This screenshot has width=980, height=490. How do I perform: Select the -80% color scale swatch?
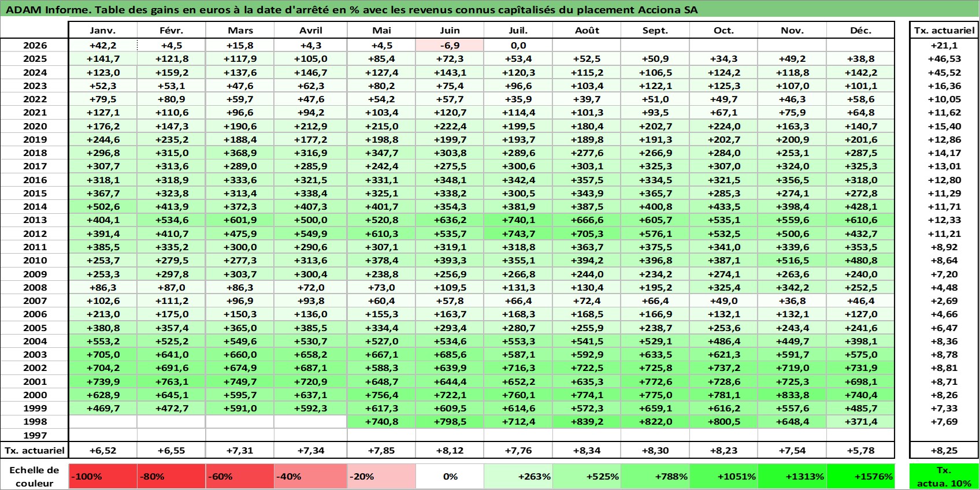(172, 476)
